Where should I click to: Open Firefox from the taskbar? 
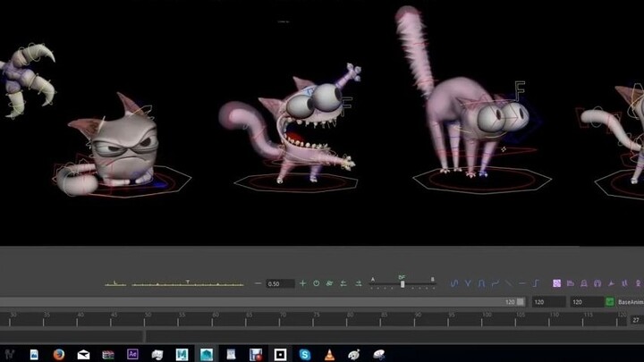tap(59, 354)
